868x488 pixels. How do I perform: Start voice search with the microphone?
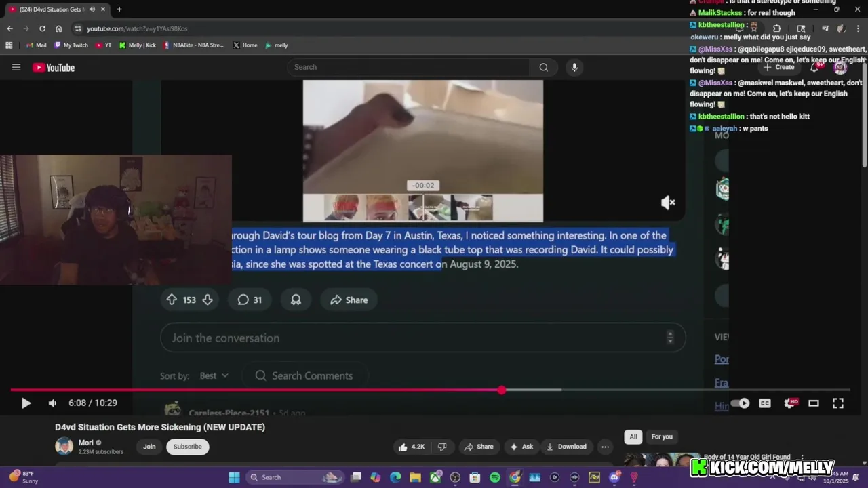574,67
